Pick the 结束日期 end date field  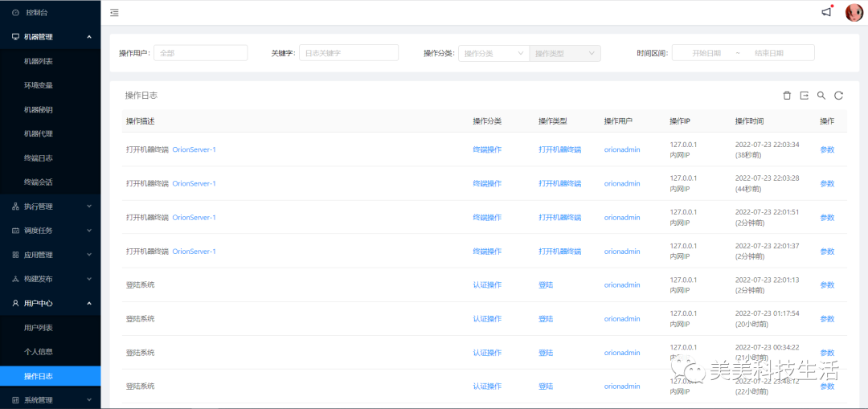[x=769, y=53]
